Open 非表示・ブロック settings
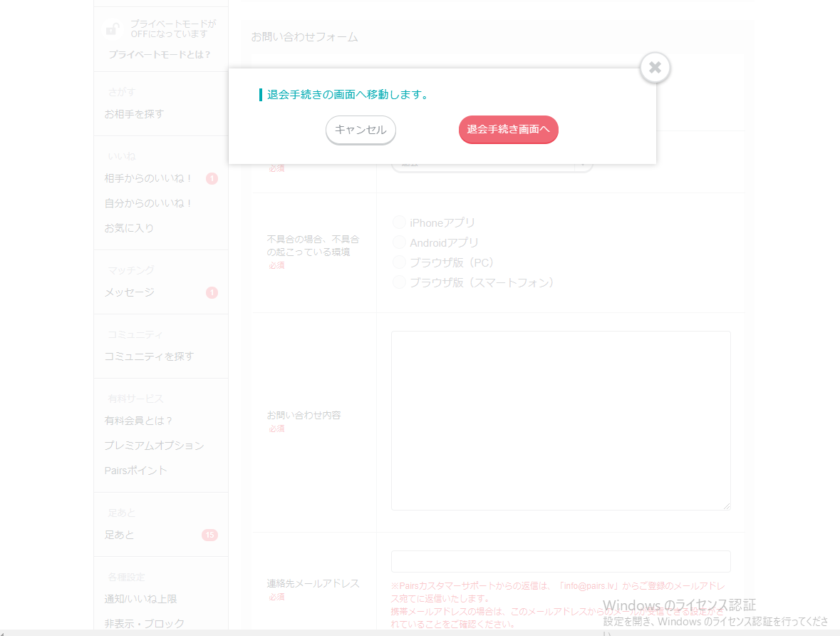Screen dimensions: 840x636 pos(144,622)
